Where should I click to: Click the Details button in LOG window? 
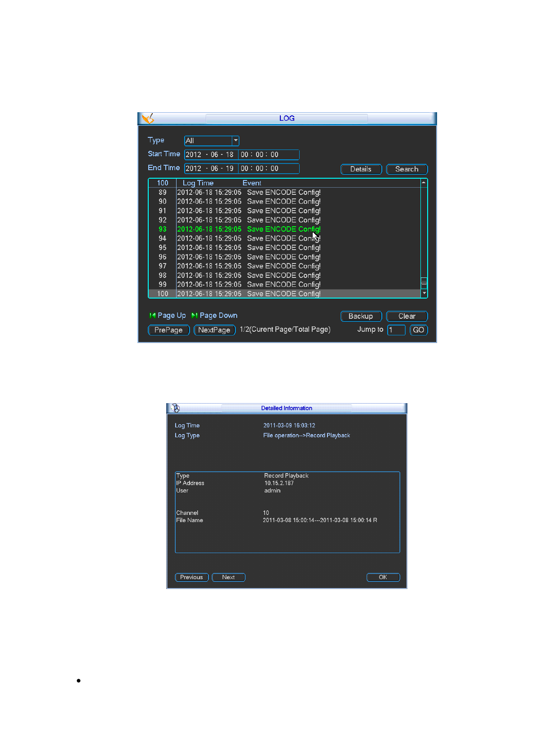(x=361, y=169)
